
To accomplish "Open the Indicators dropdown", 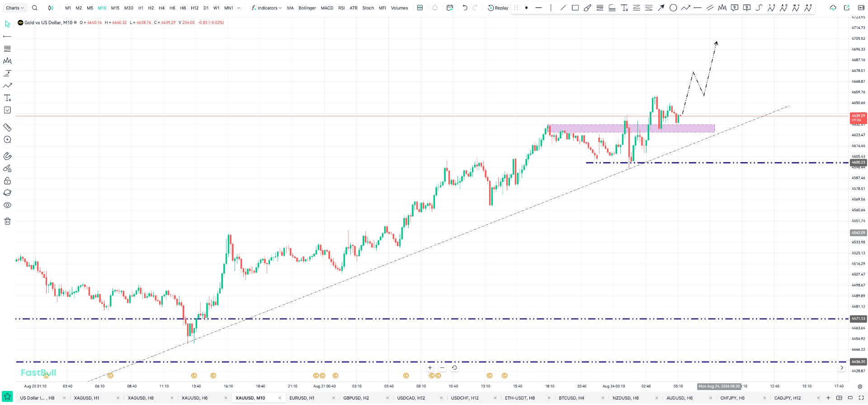I will (267, 8).
